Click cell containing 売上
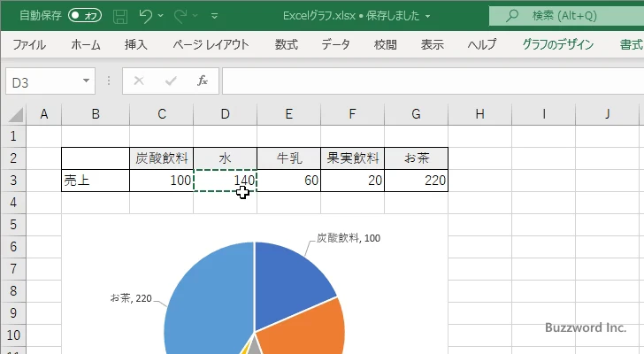Image resolution: width=644 pixels, height=354 pixels. coord(96,181)
